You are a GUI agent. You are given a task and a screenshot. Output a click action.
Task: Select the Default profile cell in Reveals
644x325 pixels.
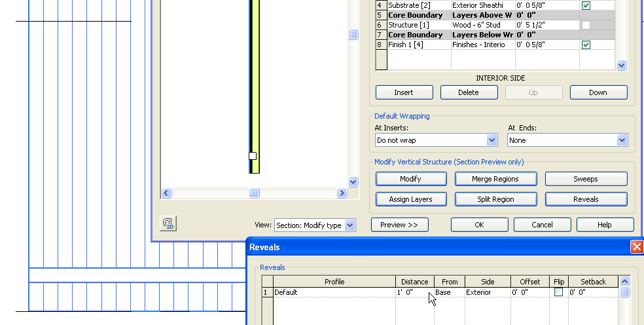click(334, 292)
